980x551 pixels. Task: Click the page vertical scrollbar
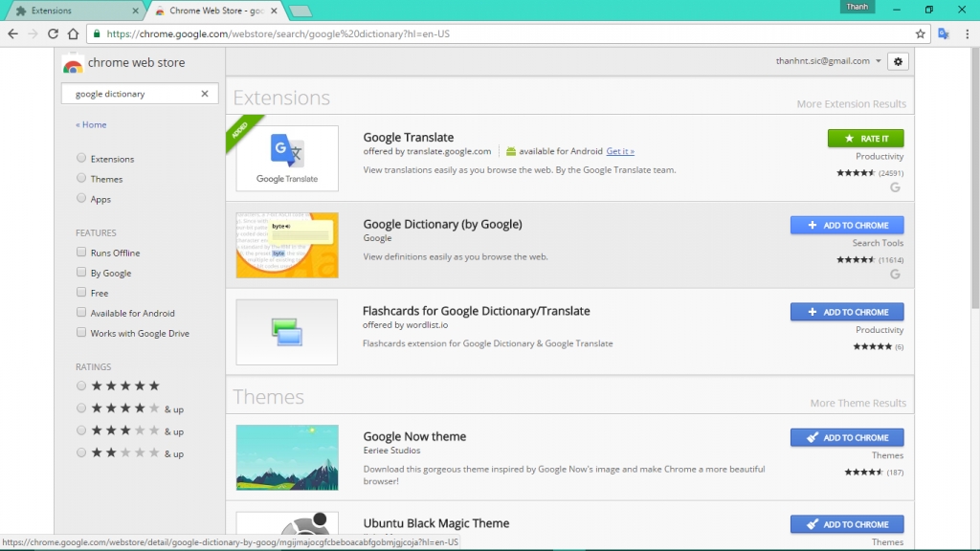[x=975, y=178]
